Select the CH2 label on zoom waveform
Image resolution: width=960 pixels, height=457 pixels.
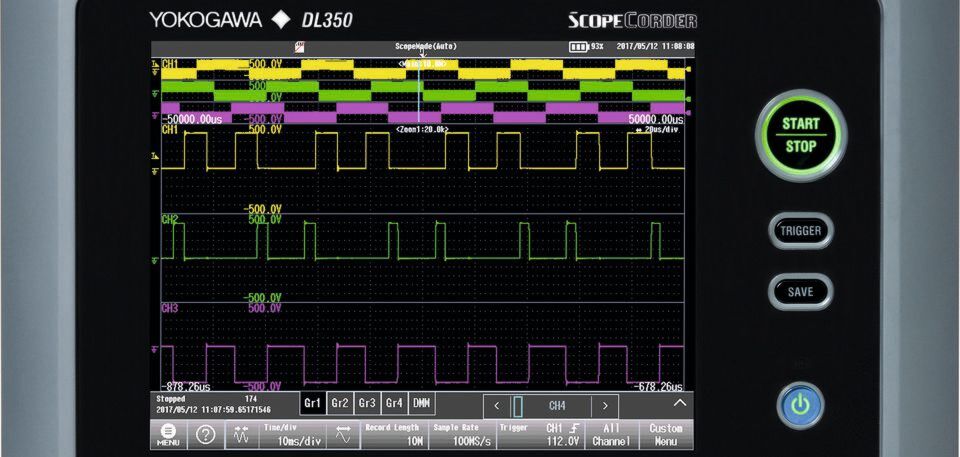[x=170, y=219]
